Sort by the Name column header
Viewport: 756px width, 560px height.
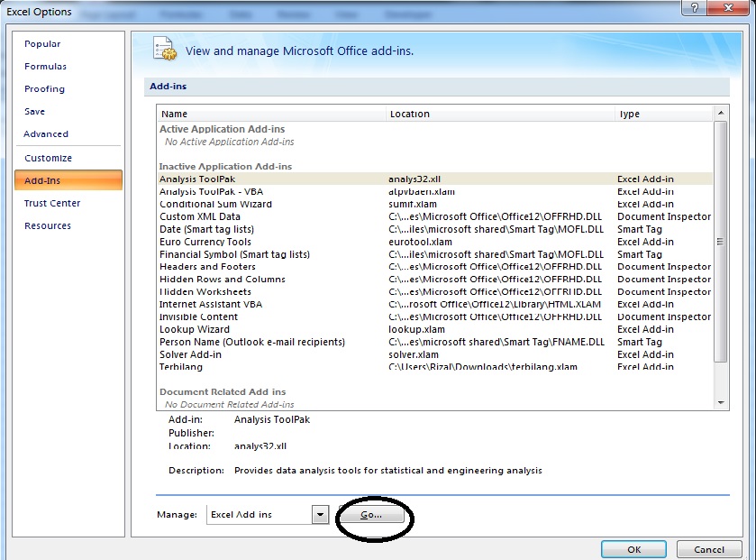click(272, 114)
